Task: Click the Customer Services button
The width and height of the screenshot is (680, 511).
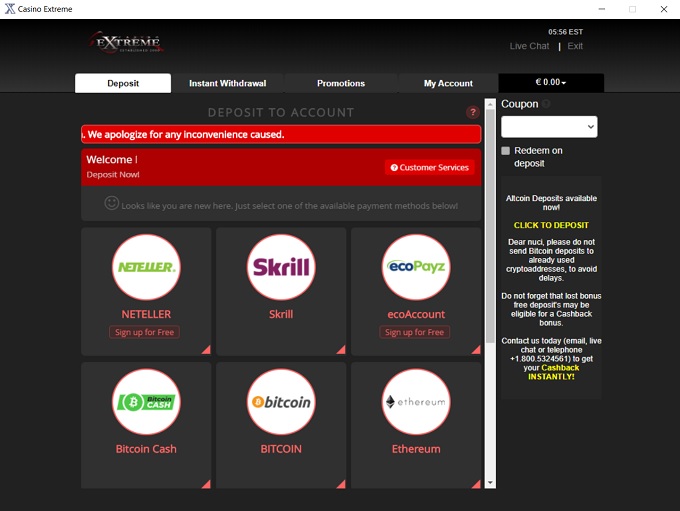Action: 429,168
